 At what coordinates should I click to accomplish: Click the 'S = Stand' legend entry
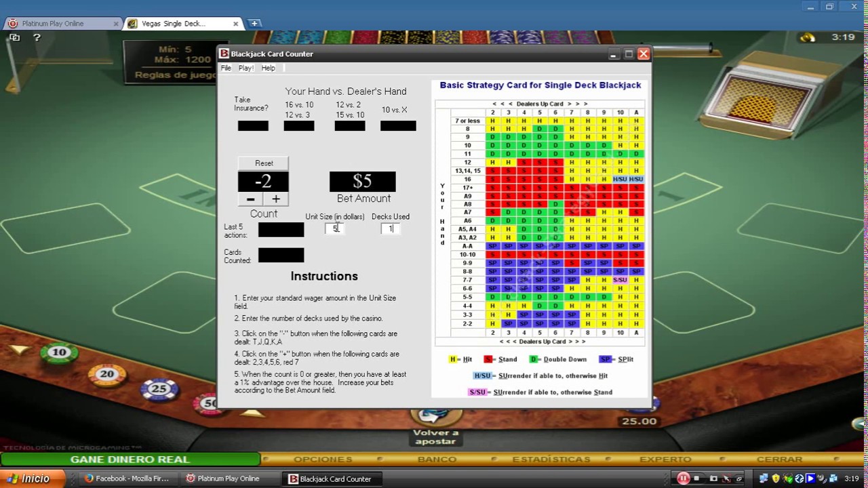click(500, 359)
